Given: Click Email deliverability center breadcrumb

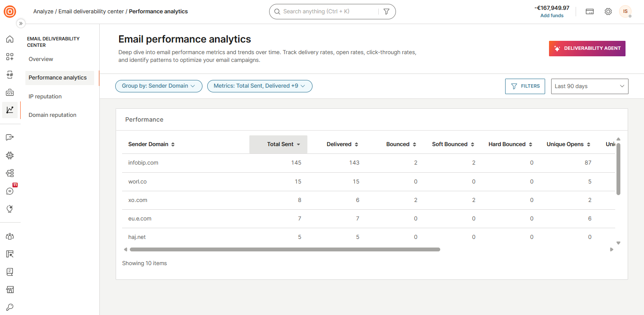Looking at the screenshot, I should [91, 12].
